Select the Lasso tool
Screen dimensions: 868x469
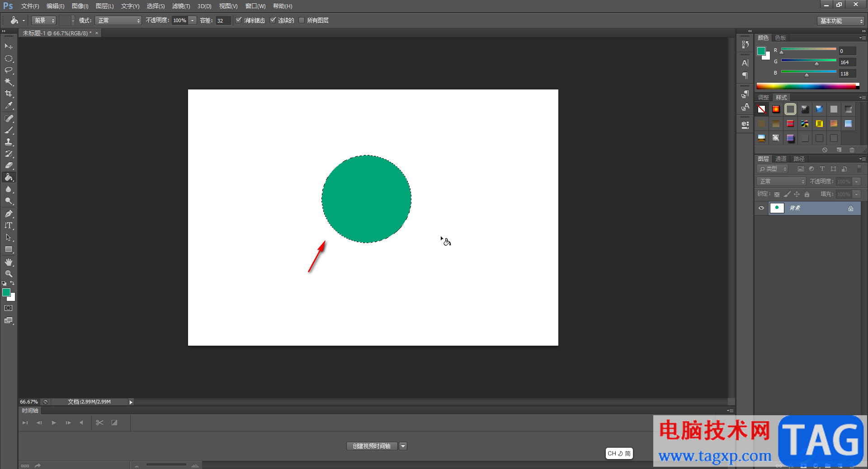click(x=9, y=70)
